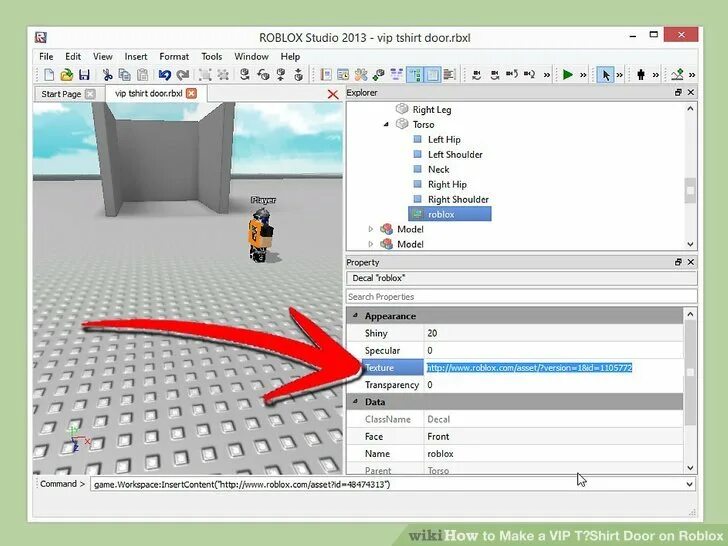Close the vip tshirt door.rbxl tab
This screenshot has height=546, width=728.
pos(191,93)
